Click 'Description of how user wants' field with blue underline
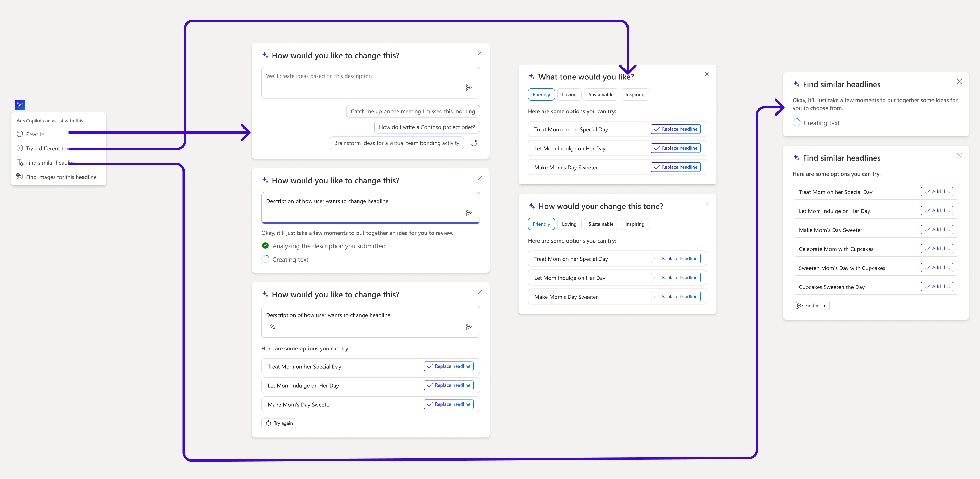The image size is (980, 479). [371, 207]
